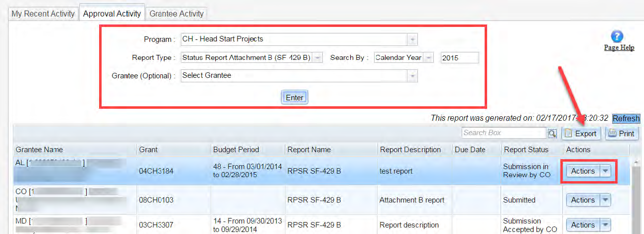Click the Page Help link text
The height and width of the screenshot is (234, 644).
point(619,48)
